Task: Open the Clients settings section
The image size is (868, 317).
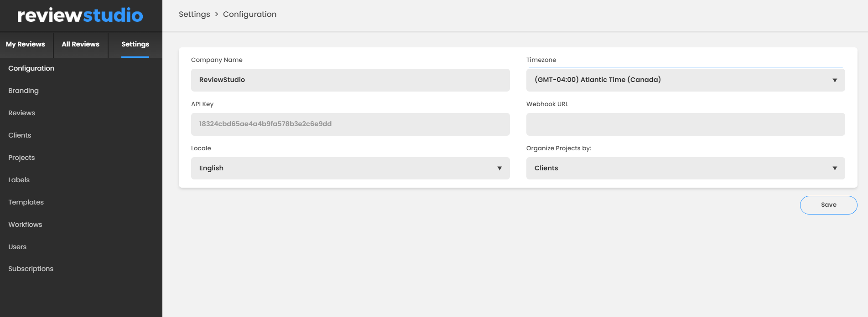Action: pyautogui.click(x=20, y=135)
